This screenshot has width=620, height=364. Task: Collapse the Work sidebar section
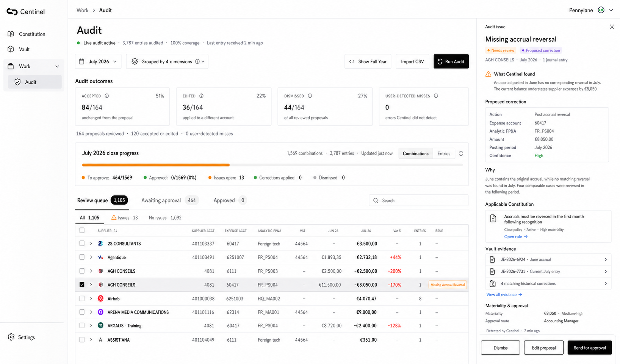(x=57, y=66)
